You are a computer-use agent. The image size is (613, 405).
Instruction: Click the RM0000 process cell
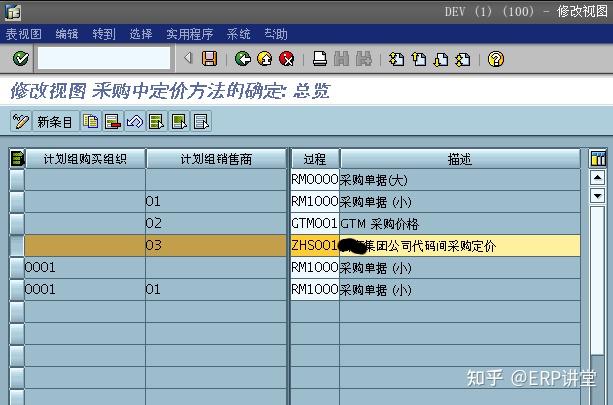point(315,180)
